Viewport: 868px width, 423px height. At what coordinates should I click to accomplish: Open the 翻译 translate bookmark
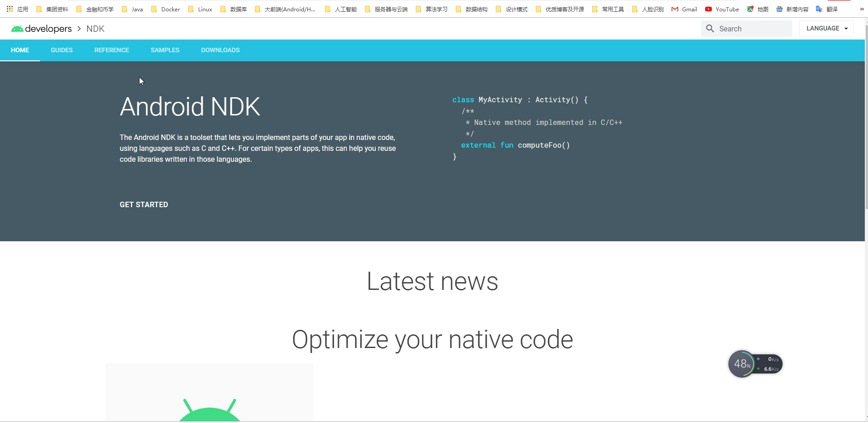point(827,9)
